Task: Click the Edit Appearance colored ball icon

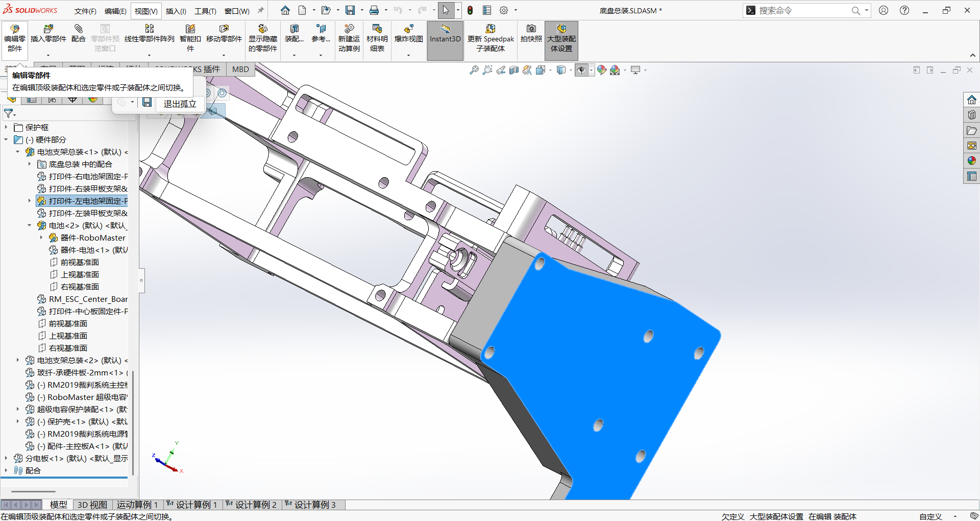Action: pos(602,70)
